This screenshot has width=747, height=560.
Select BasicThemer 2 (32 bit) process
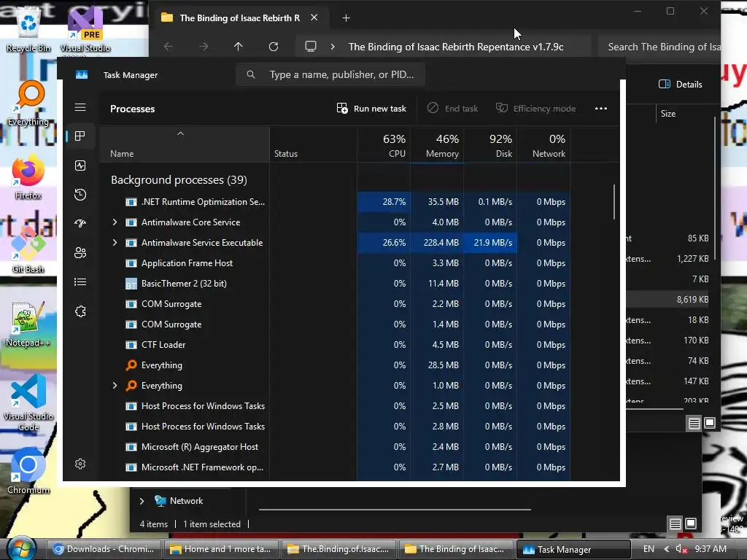pos(336,284)
